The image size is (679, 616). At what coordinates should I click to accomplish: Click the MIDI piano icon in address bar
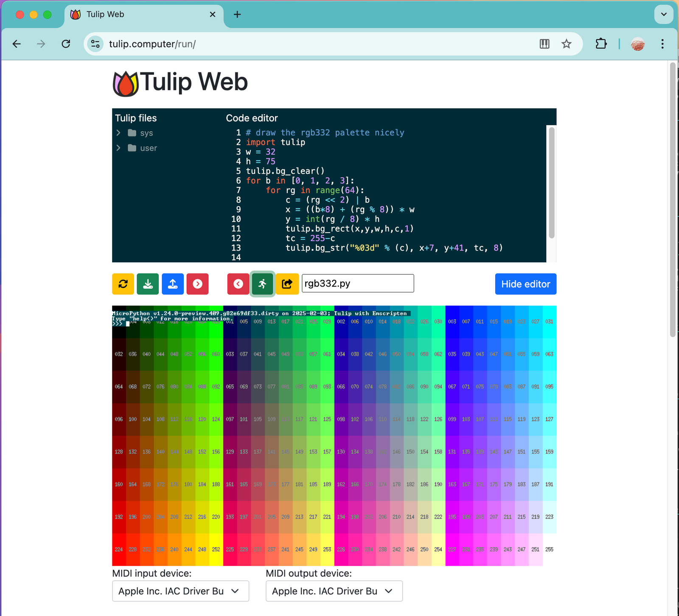point(544,44)
